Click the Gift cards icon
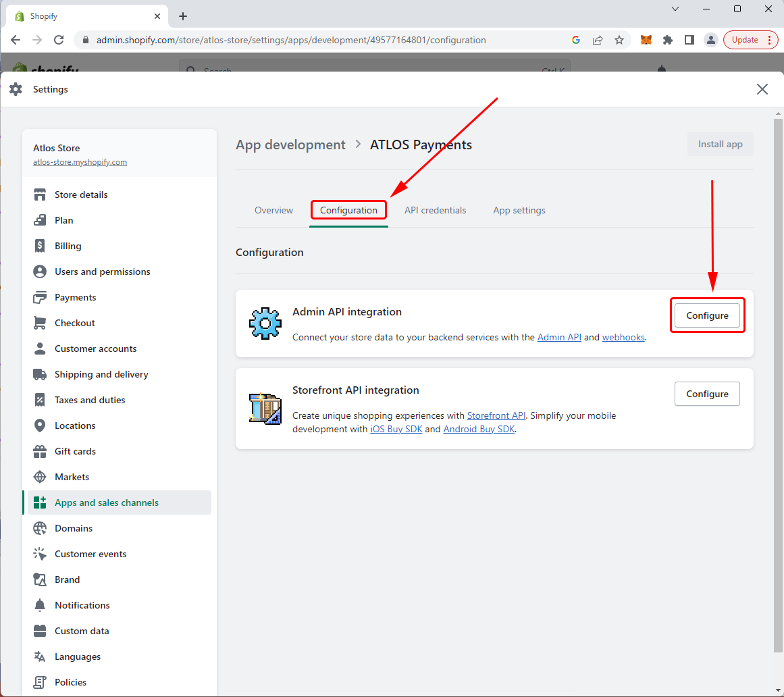Viewport: 784px width, 697px height. [x=39, y=451]
